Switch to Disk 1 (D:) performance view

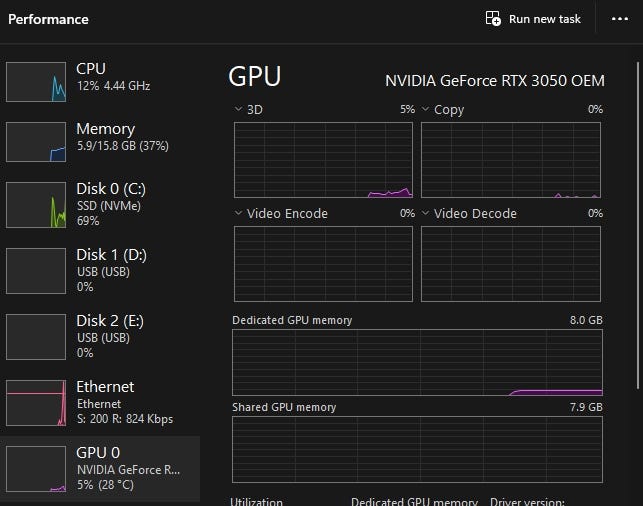click(100, 270)
